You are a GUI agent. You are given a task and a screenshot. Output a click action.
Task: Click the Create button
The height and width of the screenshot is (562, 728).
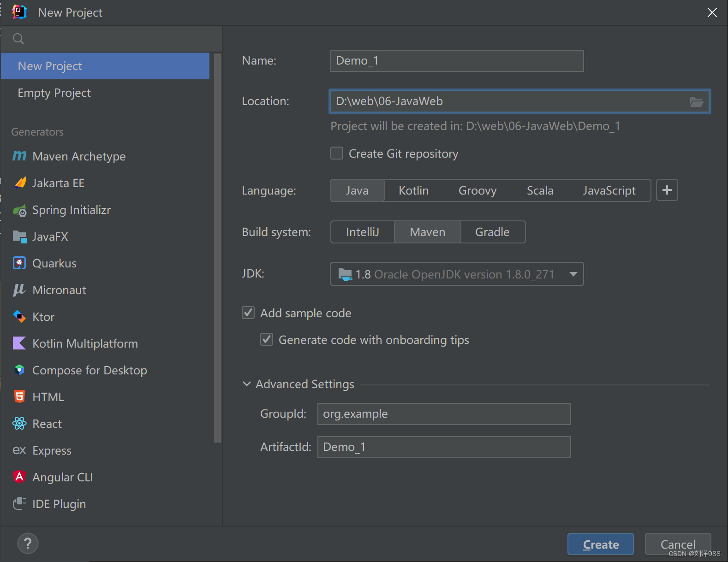tap(600, 544)
